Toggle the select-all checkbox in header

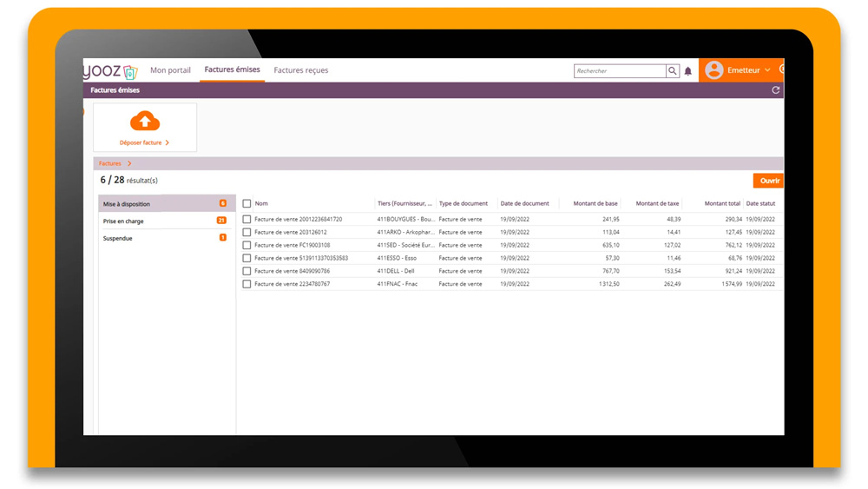[247, 204]
